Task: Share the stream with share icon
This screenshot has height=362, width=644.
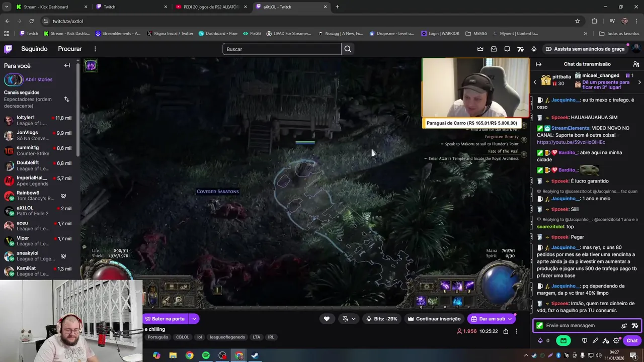Action: click(506, 331)
